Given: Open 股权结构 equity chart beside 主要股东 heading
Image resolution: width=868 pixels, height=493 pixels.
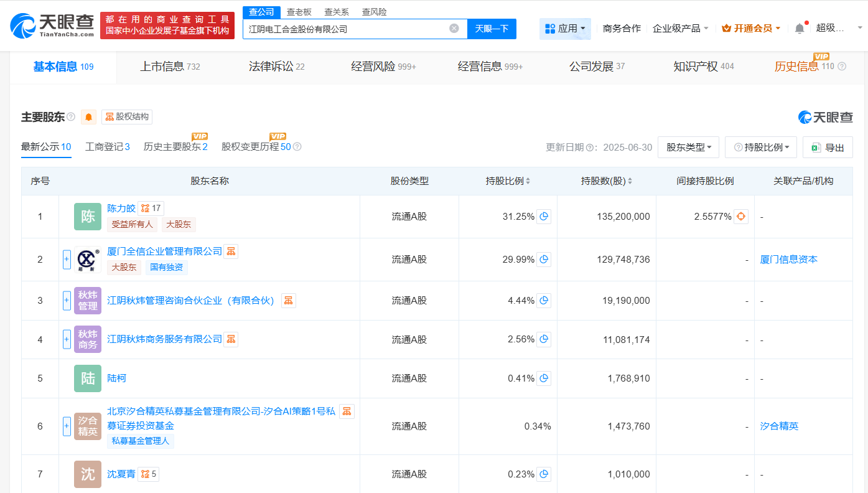Looking at the screenshot, I should point(126,116).
